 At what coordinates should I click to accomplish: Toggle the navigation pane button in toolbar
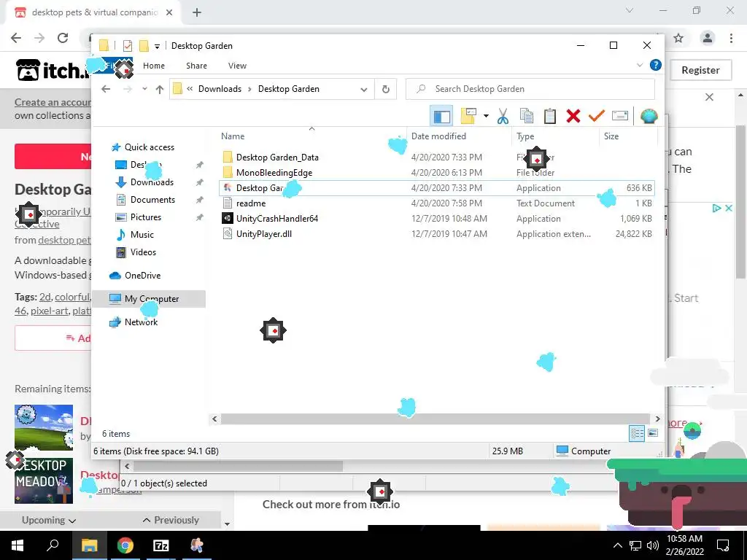click(441, 116)
